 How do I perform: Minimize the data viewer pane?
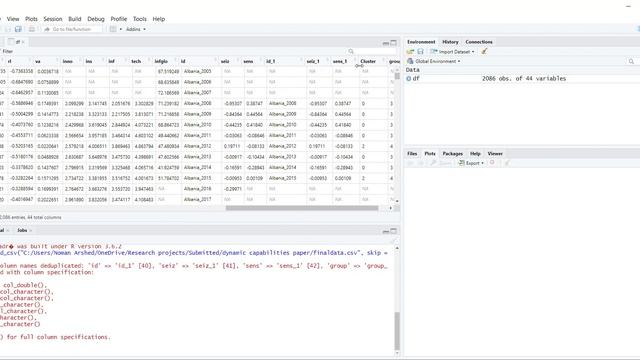tap(386, 43)
